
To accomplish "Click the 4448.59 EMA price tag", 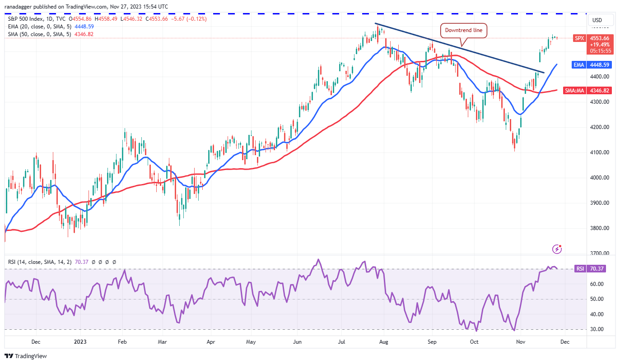I will tap(600, 65).
